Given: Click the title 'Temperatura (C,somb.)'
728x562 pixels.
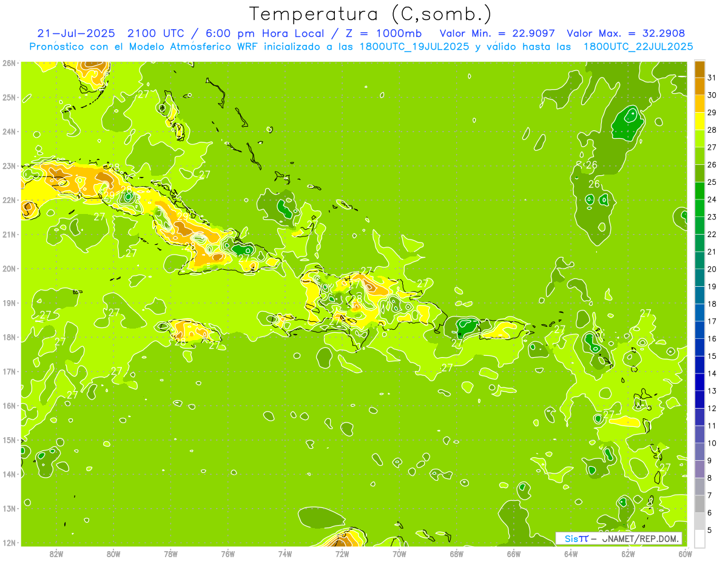Looking at the screenshot, I should [371, 14].
